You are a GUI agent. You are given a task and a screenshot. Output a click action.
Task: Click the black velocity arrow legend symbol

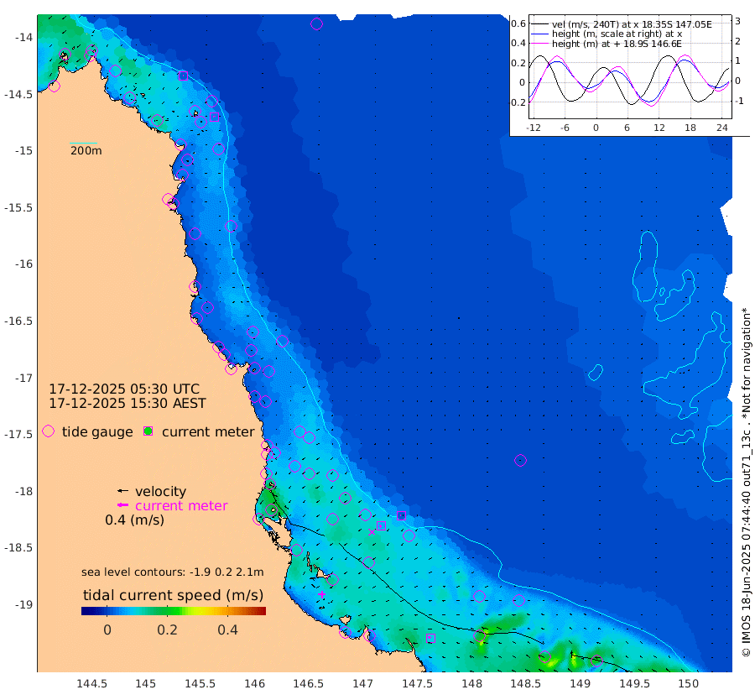pos(123,491)
